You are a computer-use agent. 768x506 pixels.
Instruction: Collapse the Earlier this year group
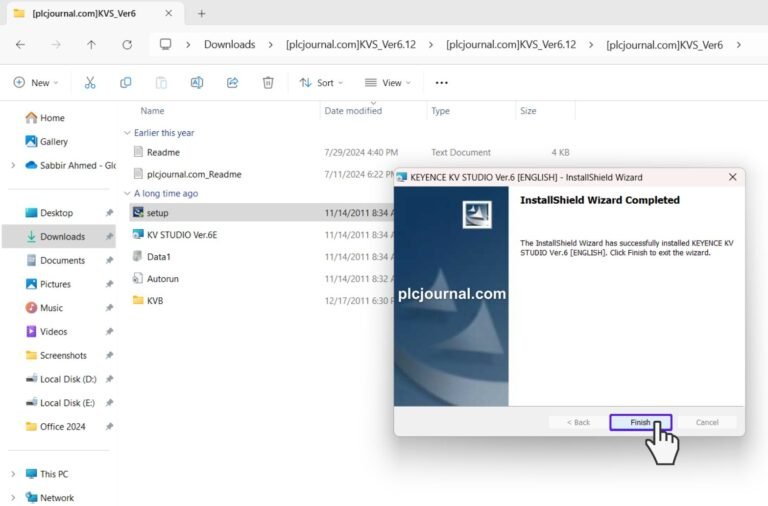point(127,133)
